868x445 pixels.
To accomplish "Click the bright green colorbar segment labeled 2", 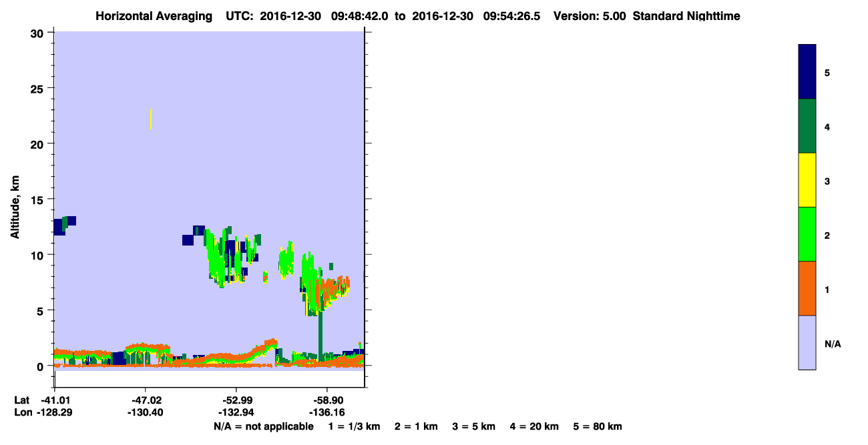I will click(807, 234).
